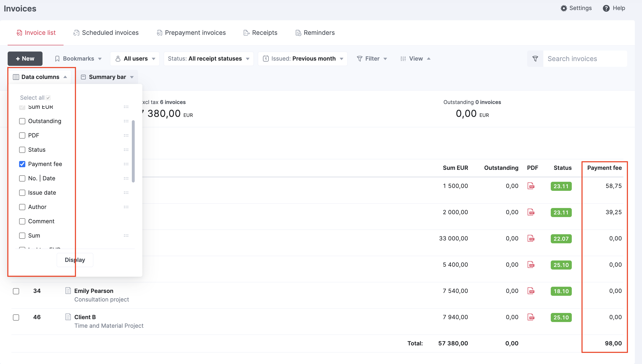Image resolution: width=642 pixels, height=364 pixels.
Task: Collapse the Data columns dropdown
Action: (40, 77)
